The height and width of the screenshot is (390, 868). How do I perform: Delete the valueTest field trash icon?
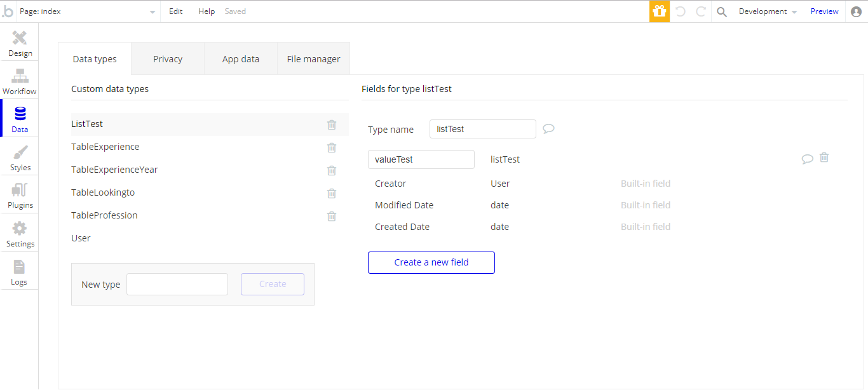click(824, 158)
